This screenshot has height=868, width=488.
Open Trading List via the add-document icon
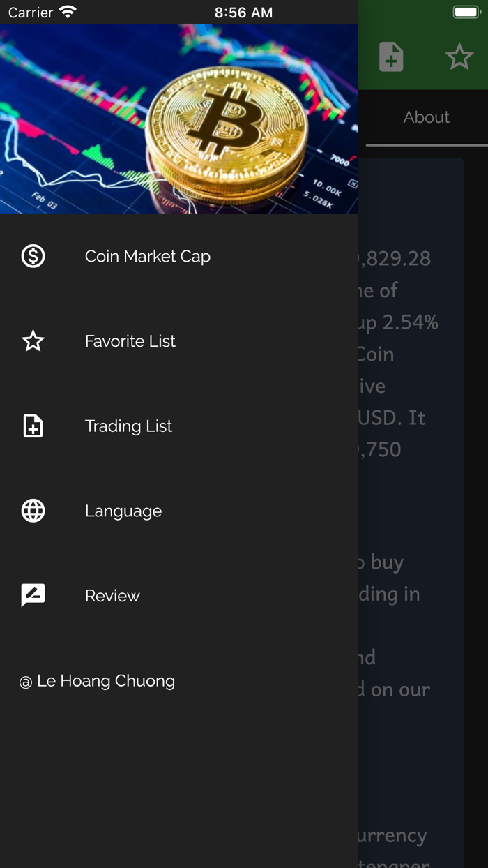pyautogui.click(x=33, y=426)
